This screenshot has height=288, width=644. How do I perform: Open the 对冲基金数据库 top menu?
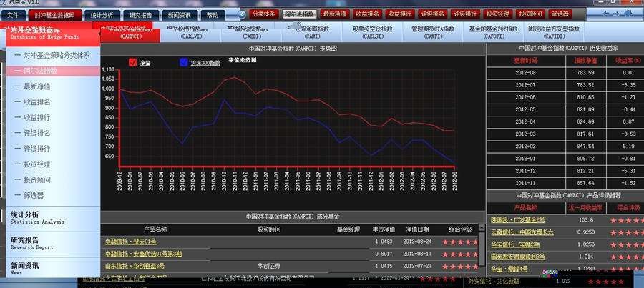click(x=54, y=15)
